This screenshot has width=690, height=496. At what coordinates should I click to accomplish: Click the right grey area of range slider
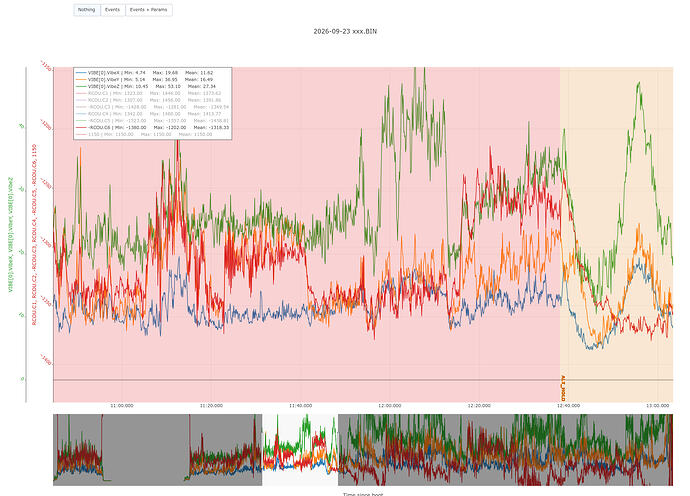point(505,450)
